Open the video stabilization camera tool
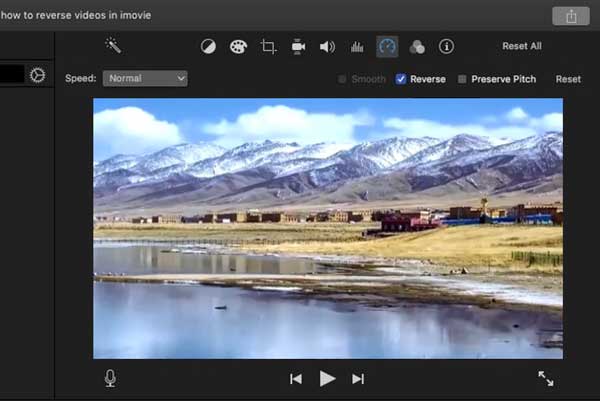Viewport: 600px width, 401px height. click(x=298, y=47)
